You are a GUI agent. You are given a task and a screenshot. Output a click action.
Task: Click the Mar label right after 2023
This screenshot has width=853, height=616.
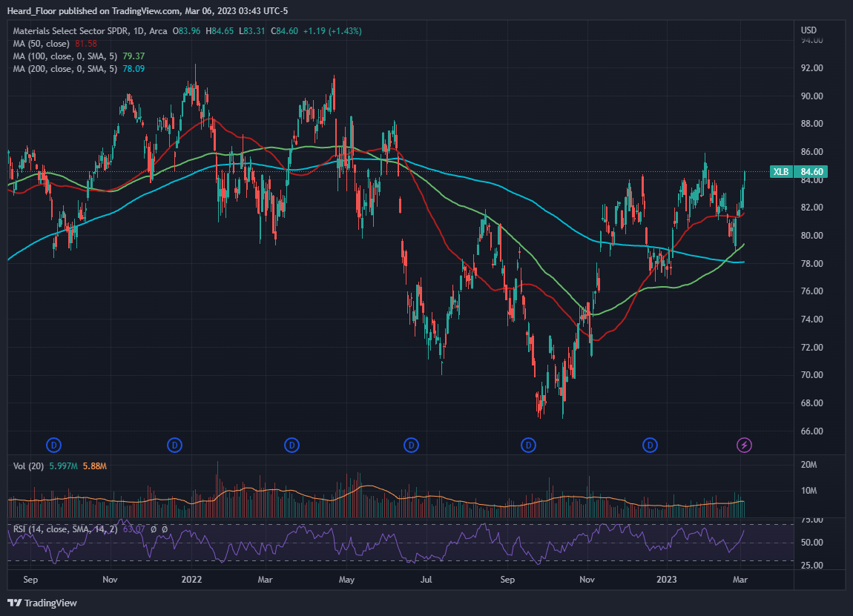tap(740, 579)
